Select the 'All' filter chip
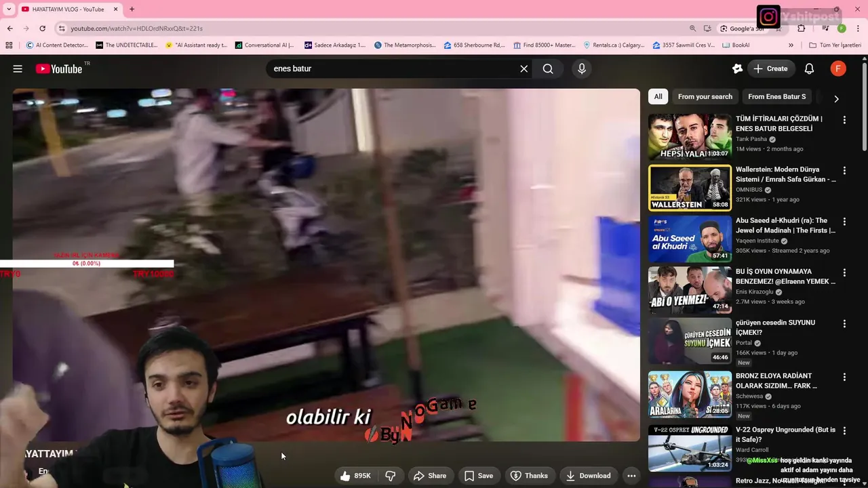The height and width of the screenshot is (488, 868). coord(658,97)
